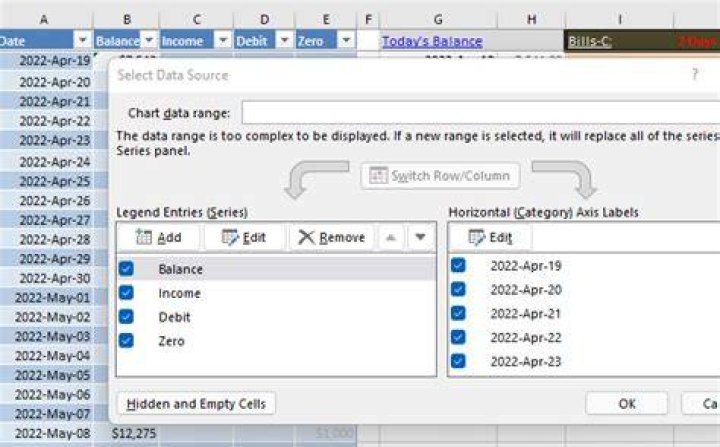Uncheck the Income series checkbox

pos(126,293)
